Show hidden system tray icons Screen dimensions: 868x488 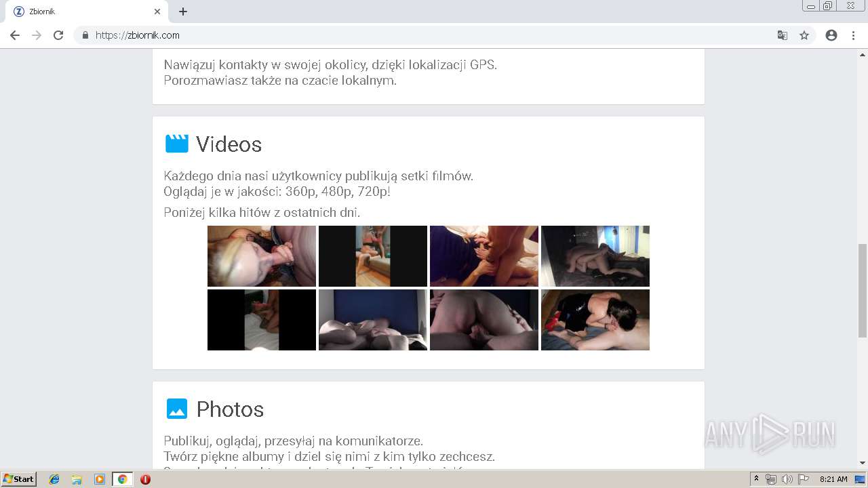pyautogui.click(x=757, y=479)
